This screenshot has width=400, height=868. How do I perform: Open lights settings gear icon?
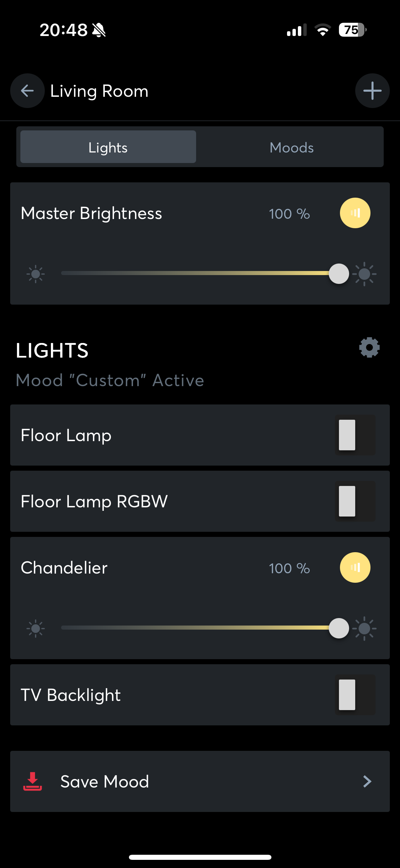369,347
